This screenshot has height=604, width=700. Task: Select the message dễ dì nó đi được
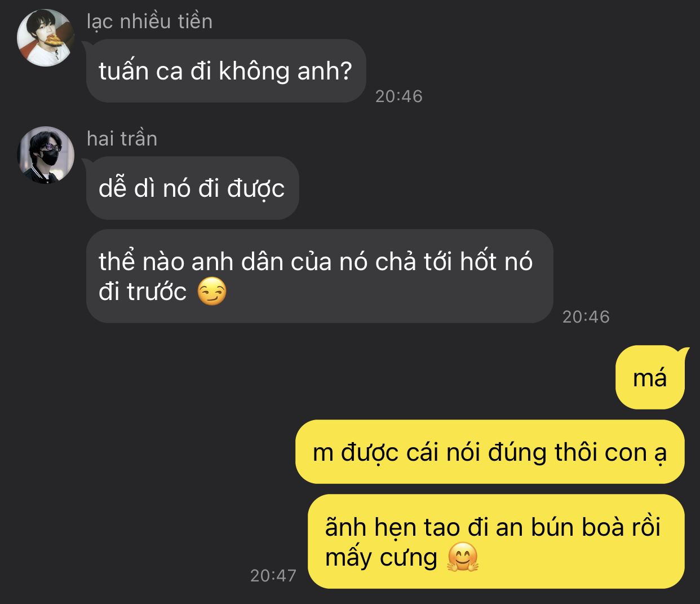click(192, 188)
